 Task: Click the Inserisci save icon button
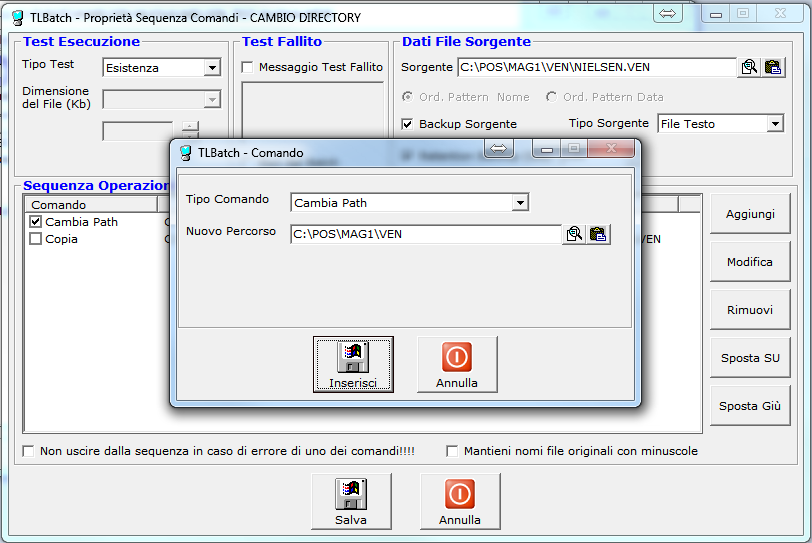point(352,364)
